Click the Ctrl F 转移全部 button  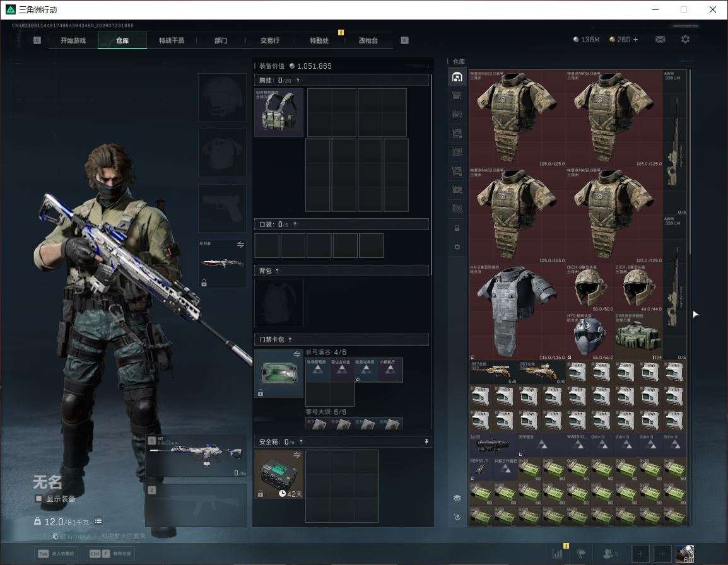pos(110,554)
